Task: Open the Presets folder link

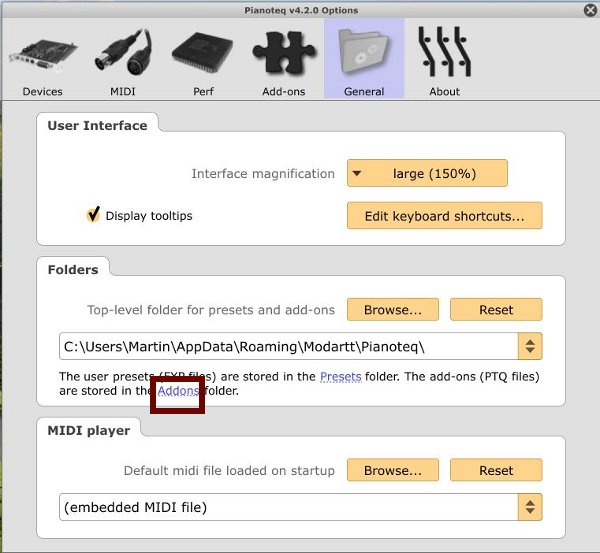Action: 341,377
